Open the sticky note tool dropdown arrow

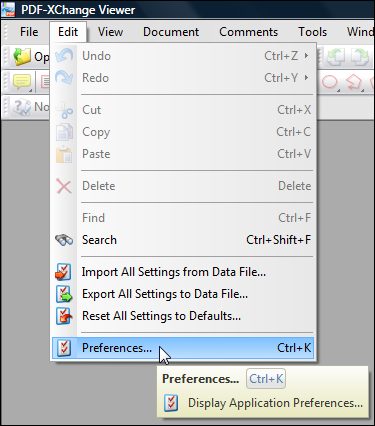tap(31, 90)
